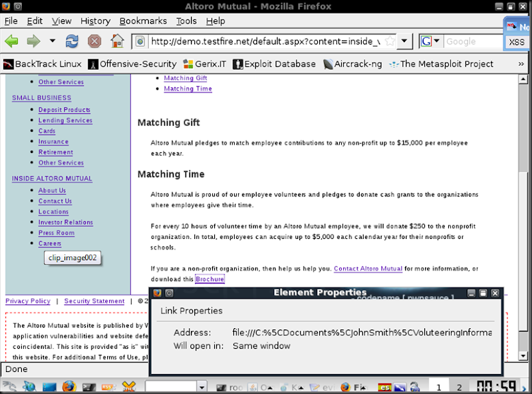Screen dimensions: 532x394
Task: Open the Offensive-Security bookmark
Action: click(132, 64)
